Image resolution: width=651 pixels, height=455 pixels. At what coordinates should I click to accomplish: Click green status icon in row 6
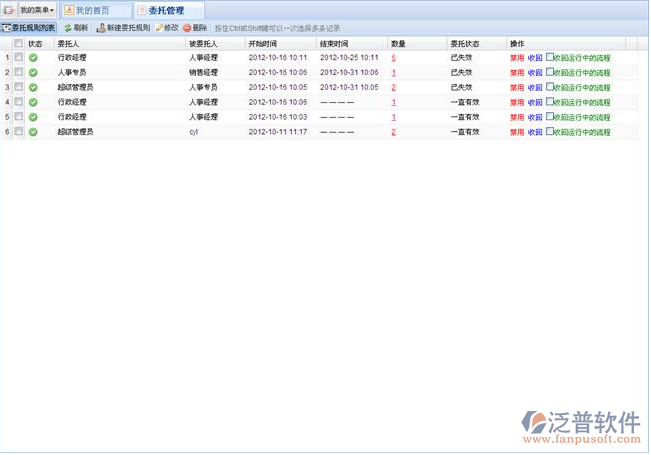tap(33, 132)
